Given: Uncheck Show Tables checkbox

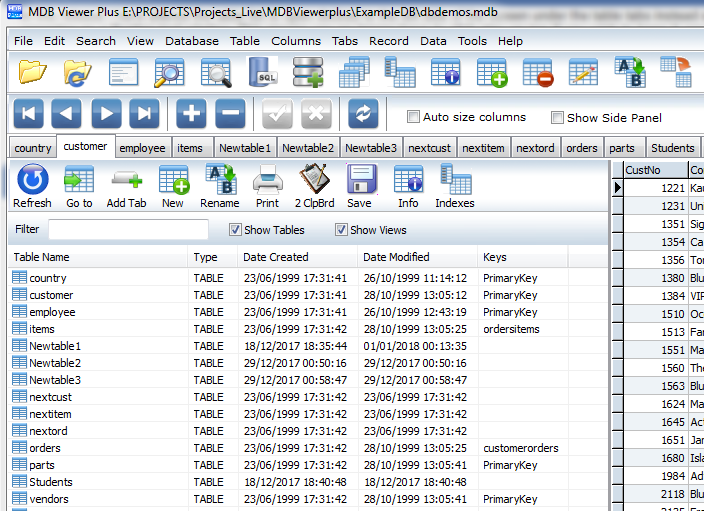Looking at the screenshot, I should [x=235, y=230].
